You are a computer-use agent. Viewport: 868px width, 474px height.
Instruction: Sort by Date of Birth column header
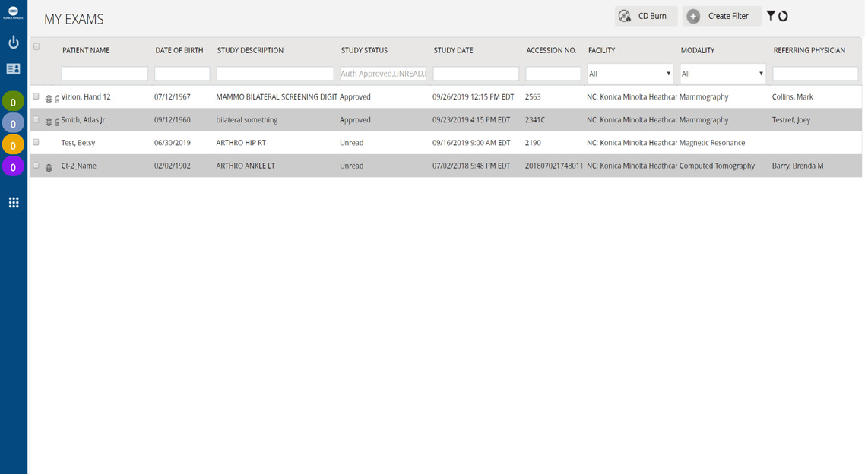coord(179,50)
